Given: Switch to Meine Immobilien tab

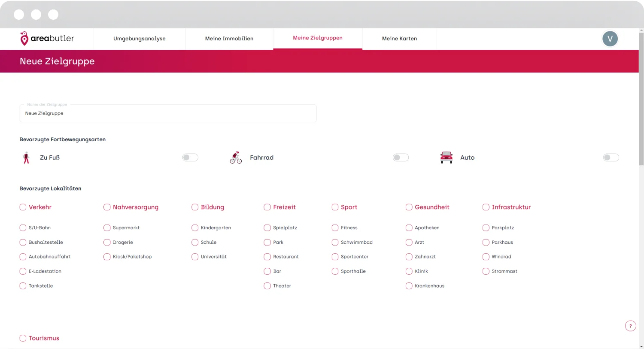Looking at the screenshot, I should point(229,39).
